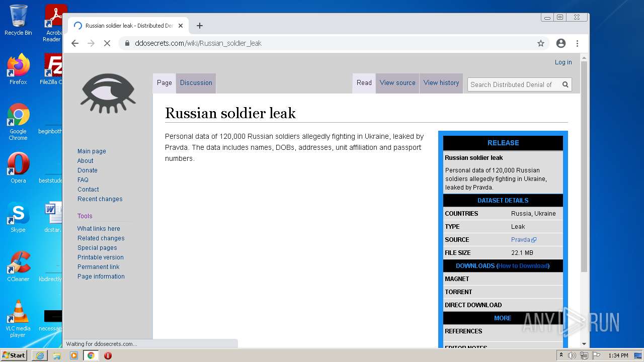Click the How to Download link
The height and width of the screenshot is (362, 644).
pyautogui.click(x=523, y=266)
